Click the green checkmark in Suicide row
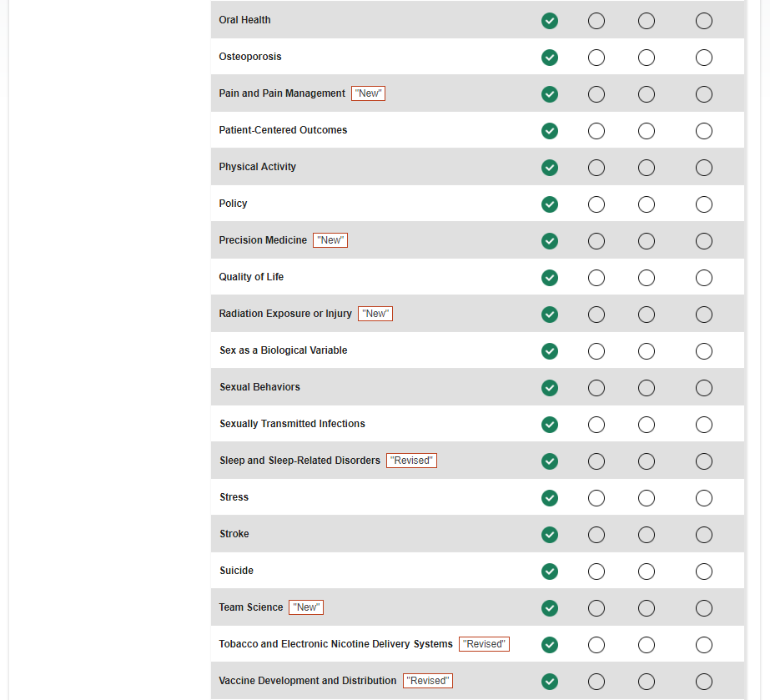Viewport: 770px width, 700px height. click(550, 572)
